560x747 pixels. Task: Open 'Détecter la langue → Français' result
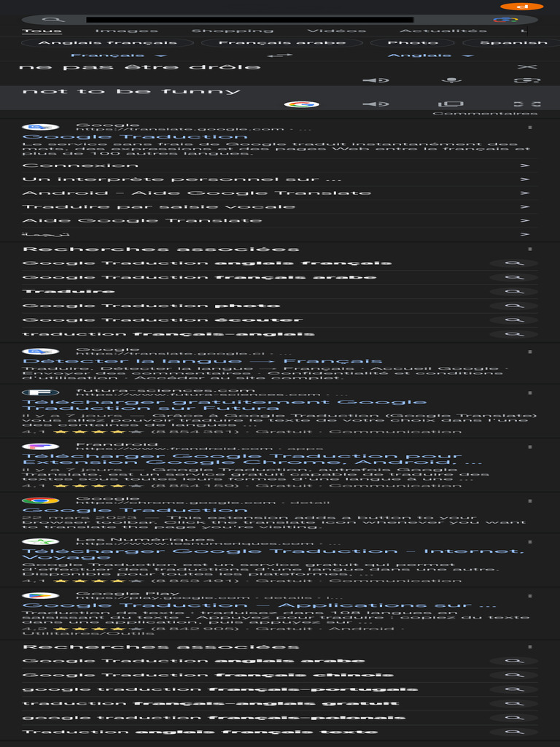[202, 362]
